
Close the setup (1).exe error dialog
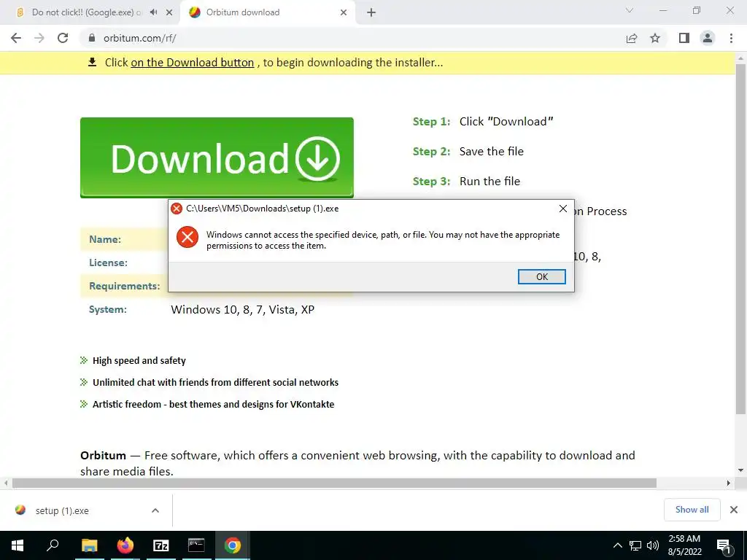[x=562, y=209]
